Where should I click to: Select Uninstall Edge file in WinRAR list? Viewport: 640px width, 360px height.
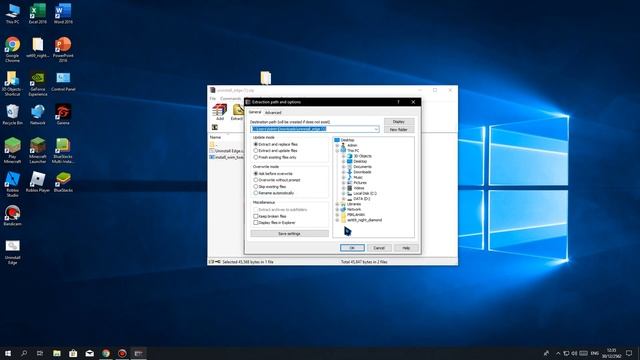tap(227, 151)
